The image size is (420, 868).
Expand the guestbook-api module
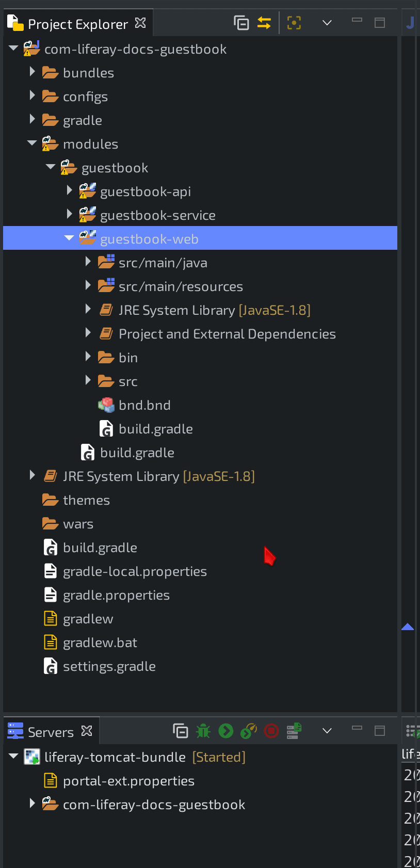tap(69, 190)
